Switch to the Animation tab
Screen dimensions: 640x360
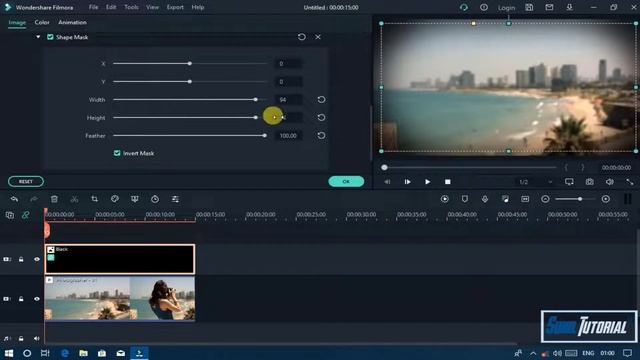(x=72, y=22)
